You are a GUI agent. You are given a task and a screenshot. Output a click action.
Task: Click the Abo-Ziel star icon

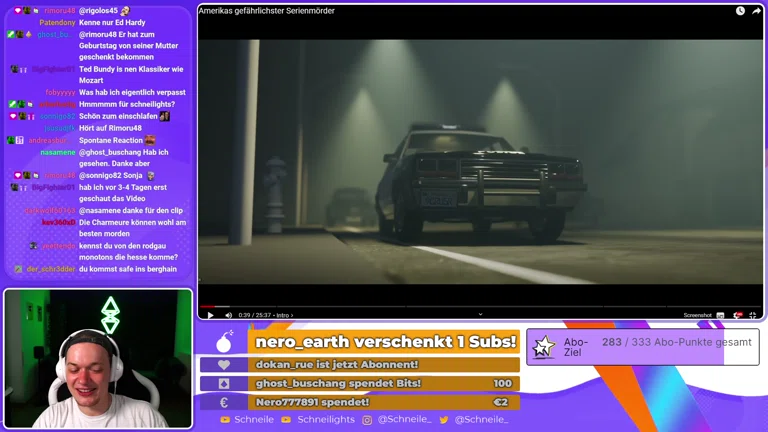(544, 347)
